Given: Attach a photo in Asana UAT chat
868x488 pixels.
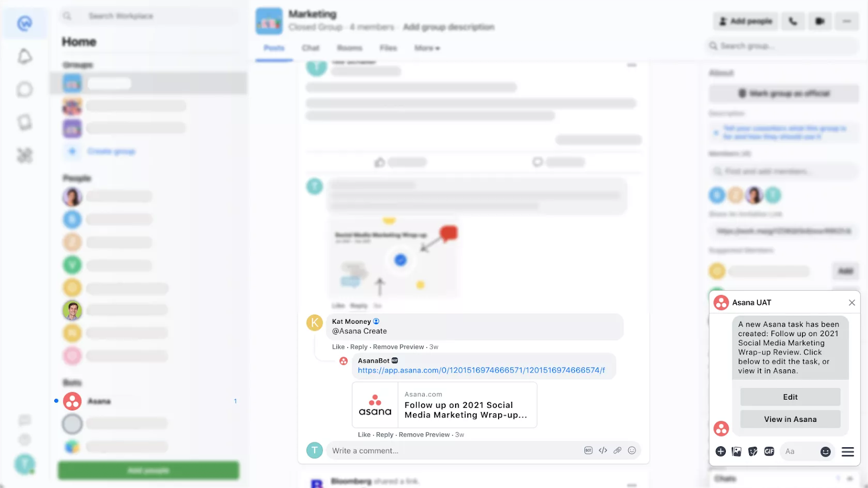Looking at the screenshot, I should point(736,452).
